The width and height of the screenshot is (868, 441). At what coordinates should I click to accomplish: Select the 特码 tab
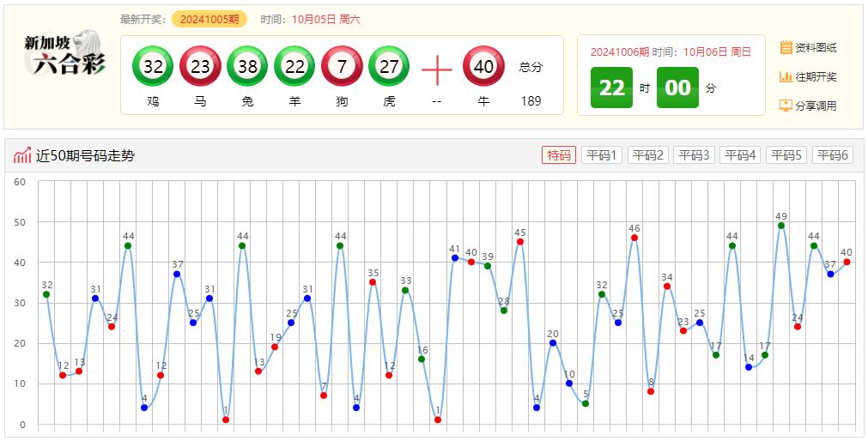[x=558, y=155]
